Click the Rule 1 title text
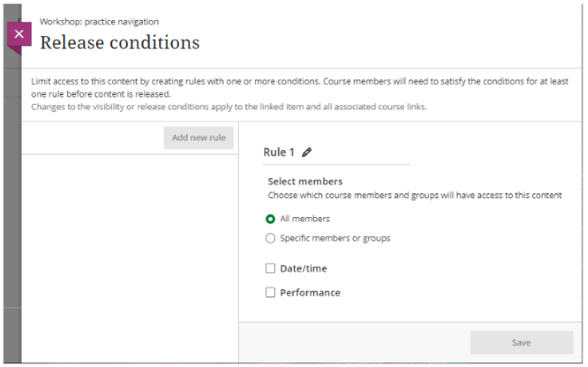Screen dimensions: 588x367 tap(279, 153)
